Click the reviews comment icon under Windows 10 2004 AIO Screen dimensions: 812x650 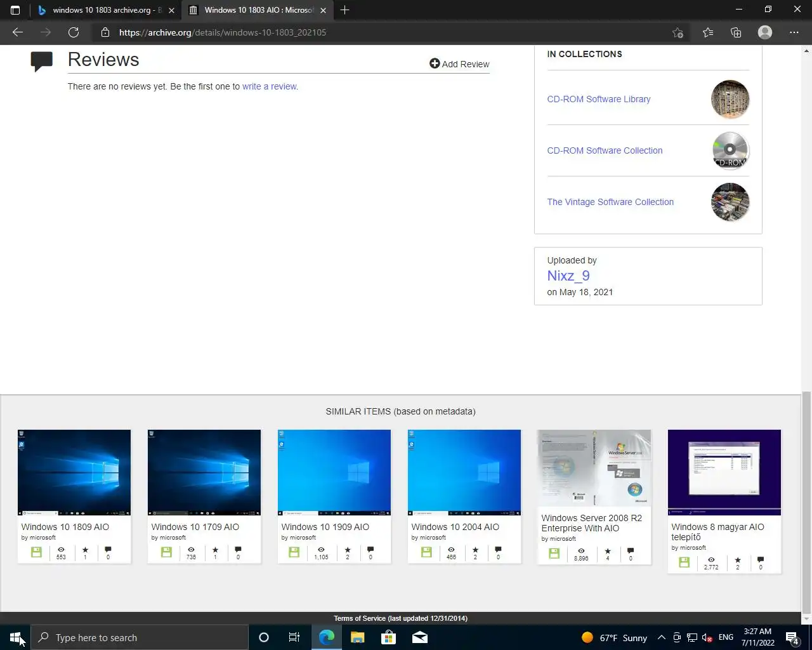tap(498, 550)
